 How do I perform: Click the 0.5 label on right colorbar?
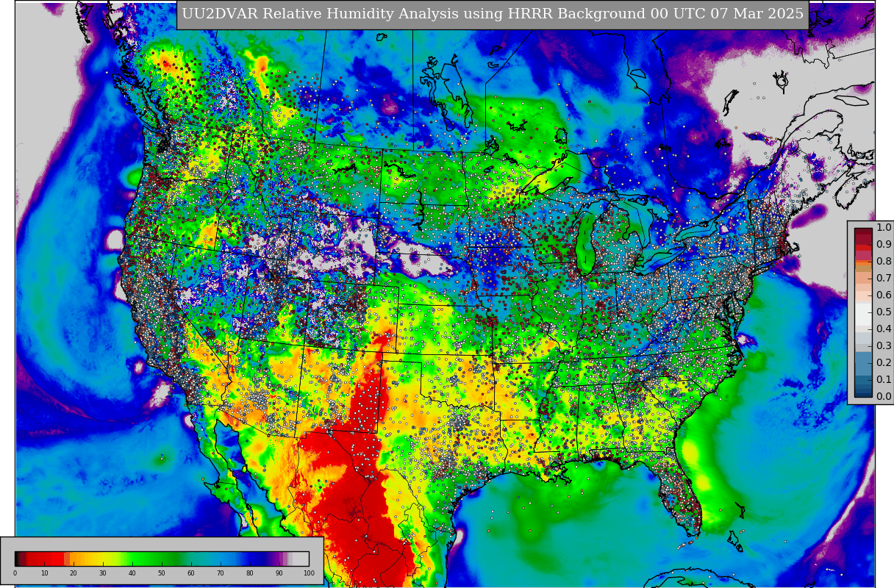coord(884,312)
